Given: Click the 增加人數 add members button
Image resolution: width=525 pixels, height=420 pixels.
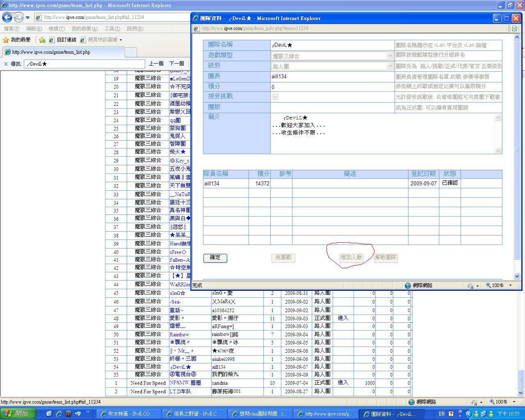Looking at the screenshot, I should (x=351, y=258).
